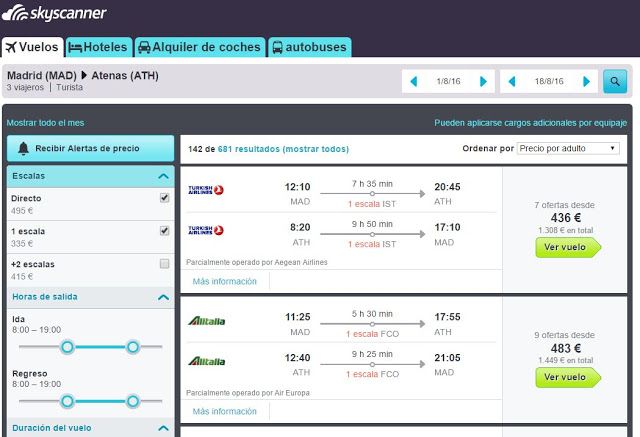
Task: Click 'Parcialmente operado por Aegean Airlines'
Action: click(257, 262)
